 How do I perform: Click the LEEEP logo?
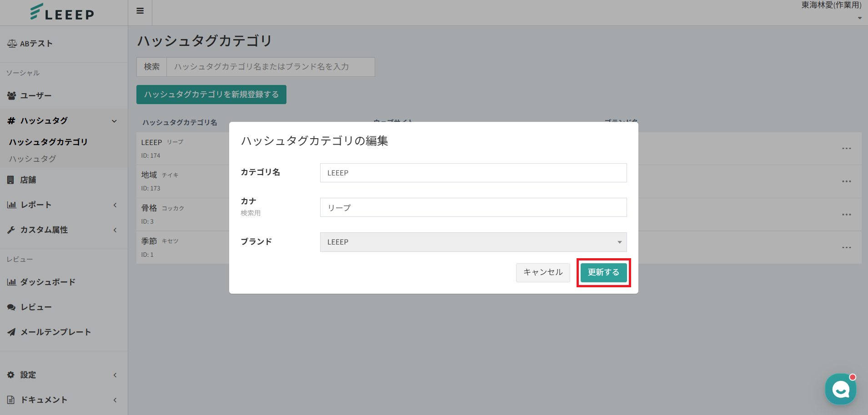point(62,12)
